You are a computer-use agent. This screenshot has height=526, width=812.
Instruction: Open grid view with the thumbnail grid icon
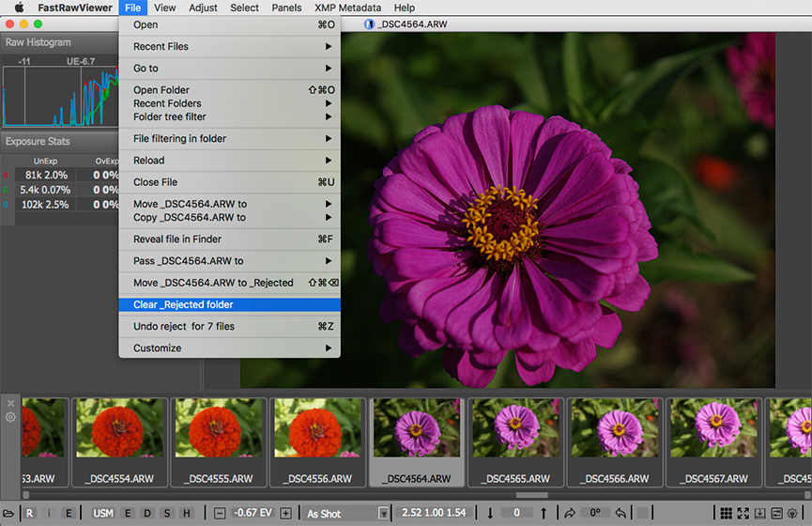point(726,514)
